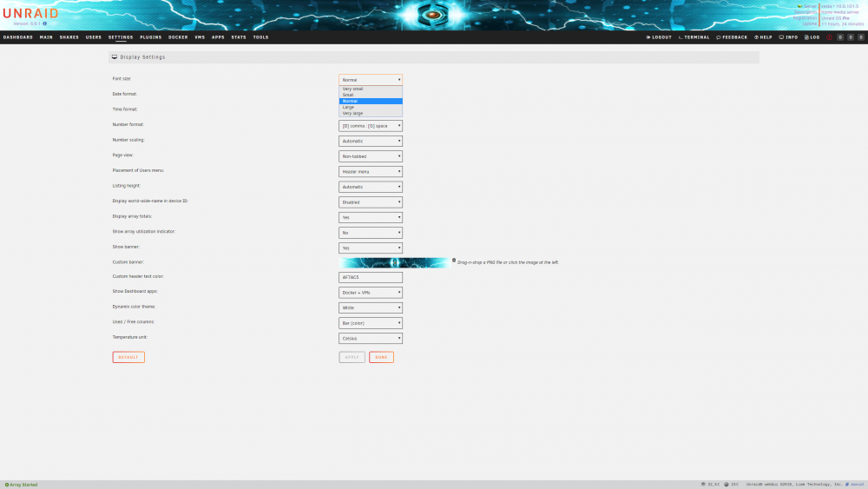Click the Display Settings monitor icon
The image size is (868, 489).
(115, 57)
